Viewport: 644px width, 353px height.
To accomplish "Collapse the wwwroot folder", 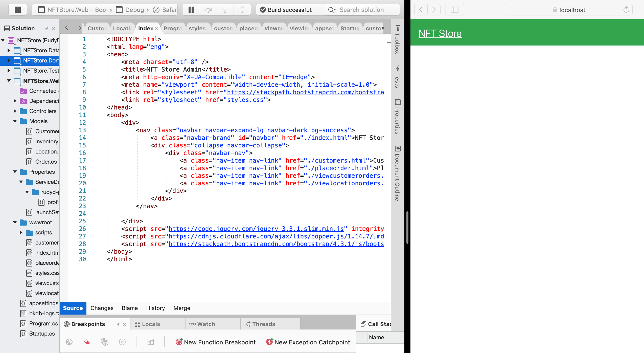I will coord(15,222).
